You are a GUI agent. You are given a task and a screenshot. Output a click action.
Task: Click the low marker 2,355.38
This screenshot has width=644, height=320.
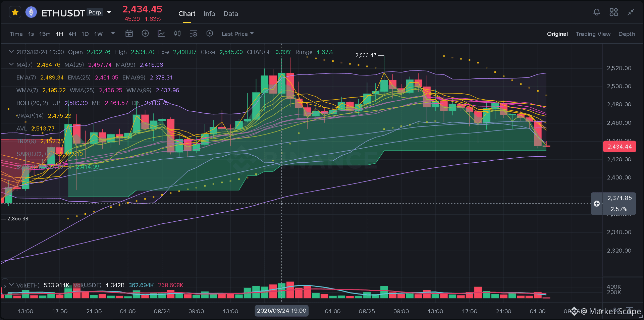click(18, 219)
